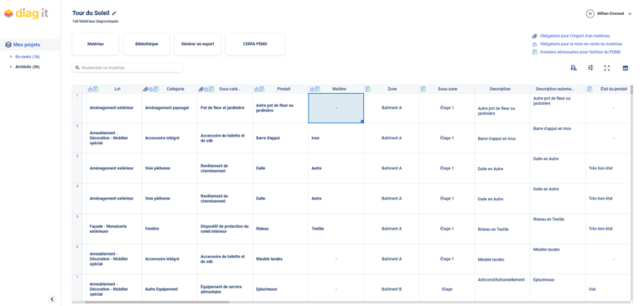Click the diag it logo

pyautogui.click(x=26, y=13)
